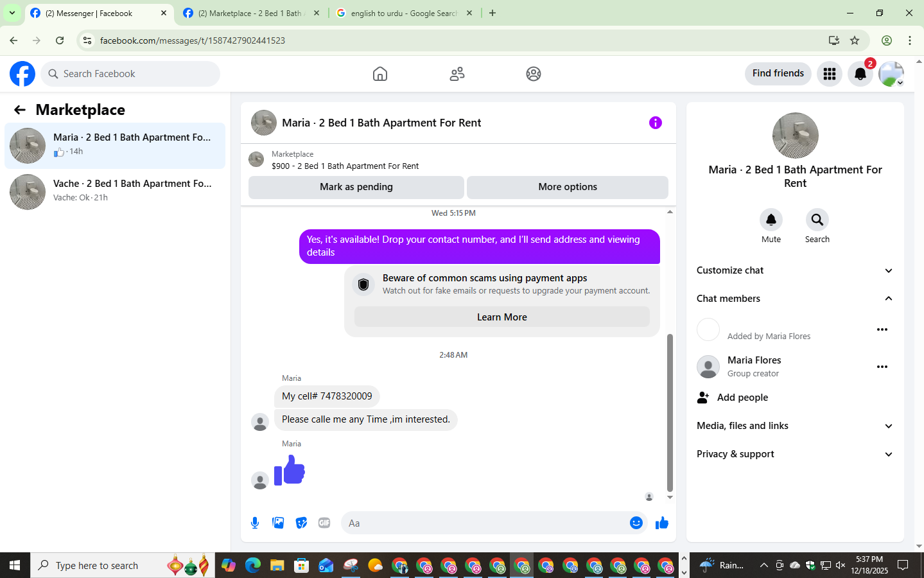
Task: Switch to the Messenger | Facebook tab
Action: pyautogui.click(x=100, y=13)
